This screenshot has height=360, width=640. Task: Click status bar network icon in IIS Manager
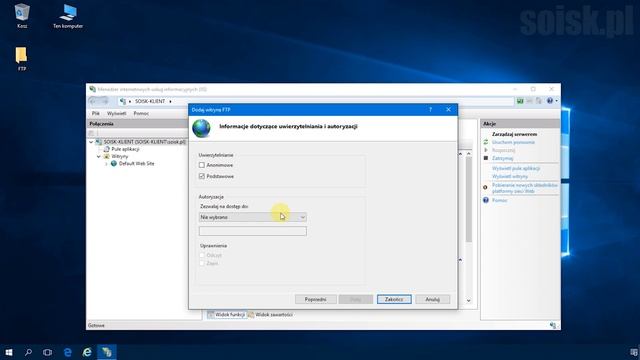(553, 325)
